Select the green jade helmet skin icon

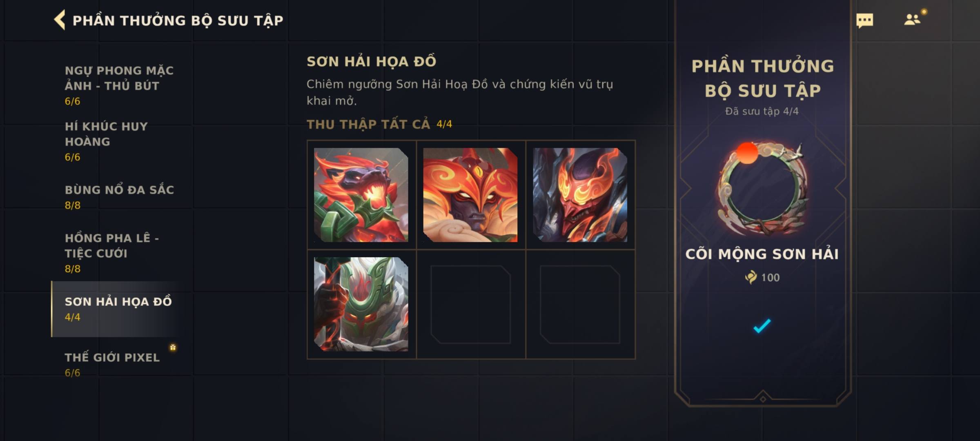tap(361, 304)
